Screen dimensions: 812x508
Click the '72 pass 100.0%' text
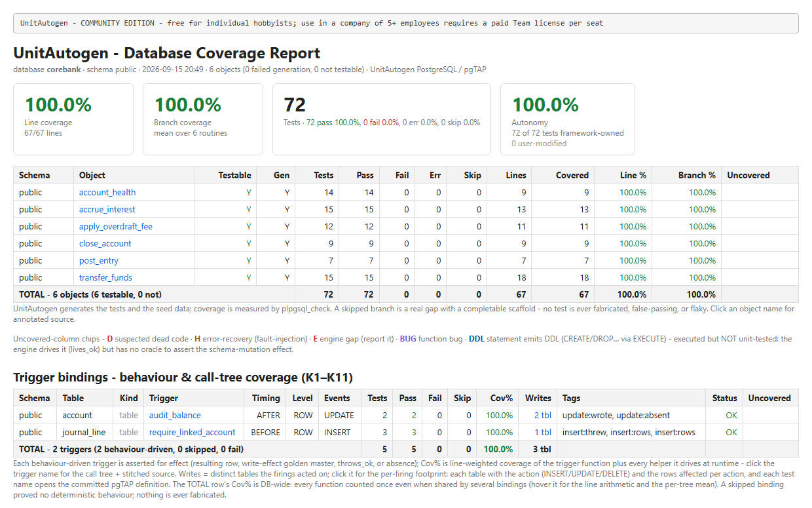click(x=333, y=123)
